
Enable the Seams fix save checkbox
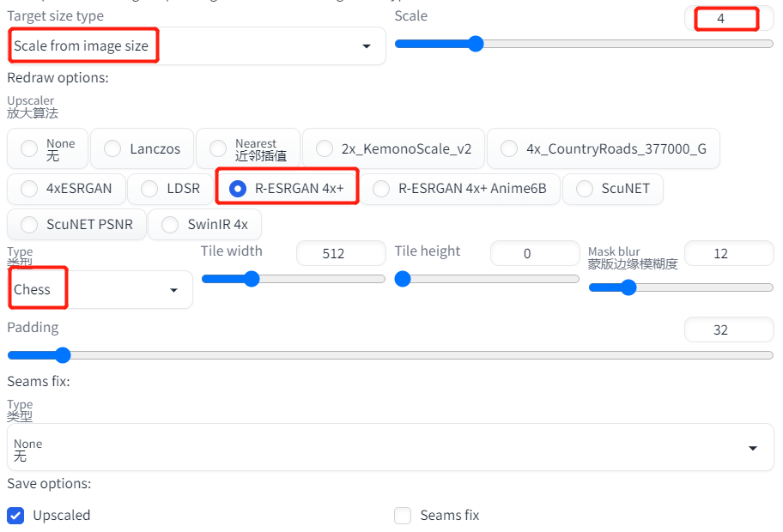pyautogui.click(x=403, y=516)
